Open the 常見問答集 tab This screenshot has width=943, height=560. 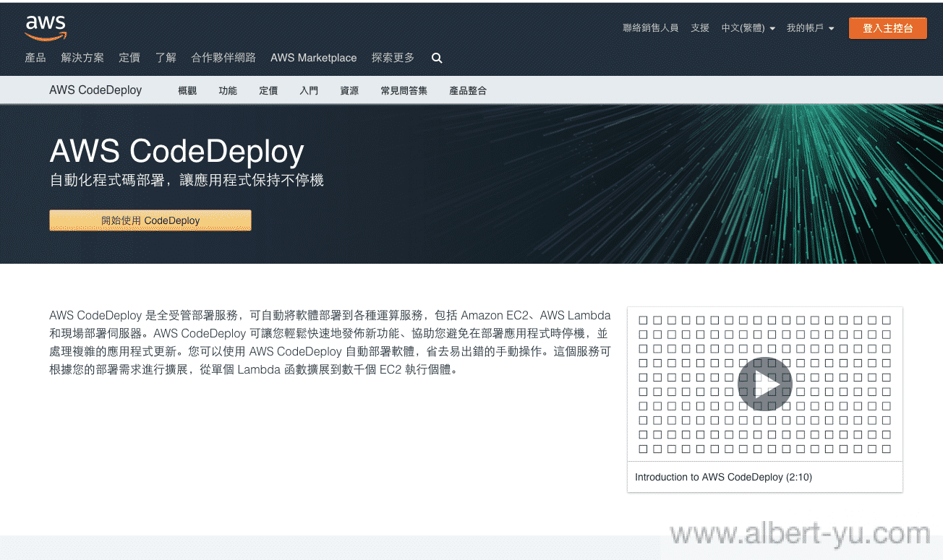point(404,91)
